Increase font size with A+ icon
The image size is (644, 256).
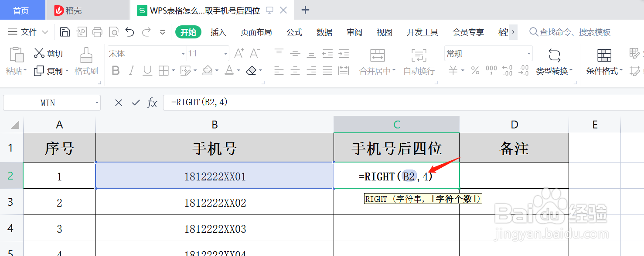(x=238, y=52)
